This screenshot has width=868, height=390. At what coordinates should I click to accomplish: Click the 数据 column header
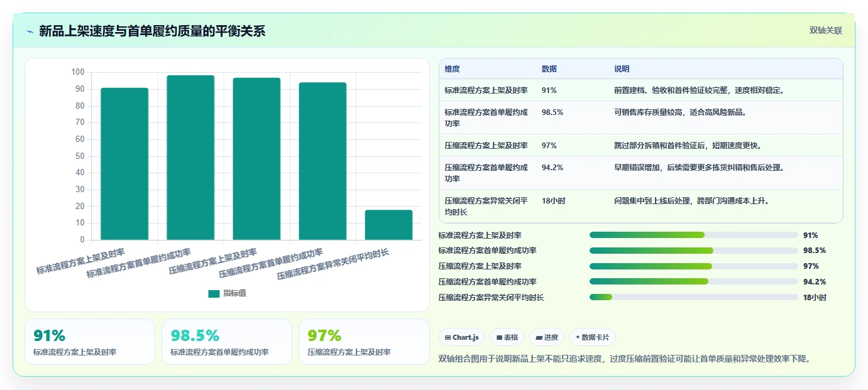[x=549, y=69]
